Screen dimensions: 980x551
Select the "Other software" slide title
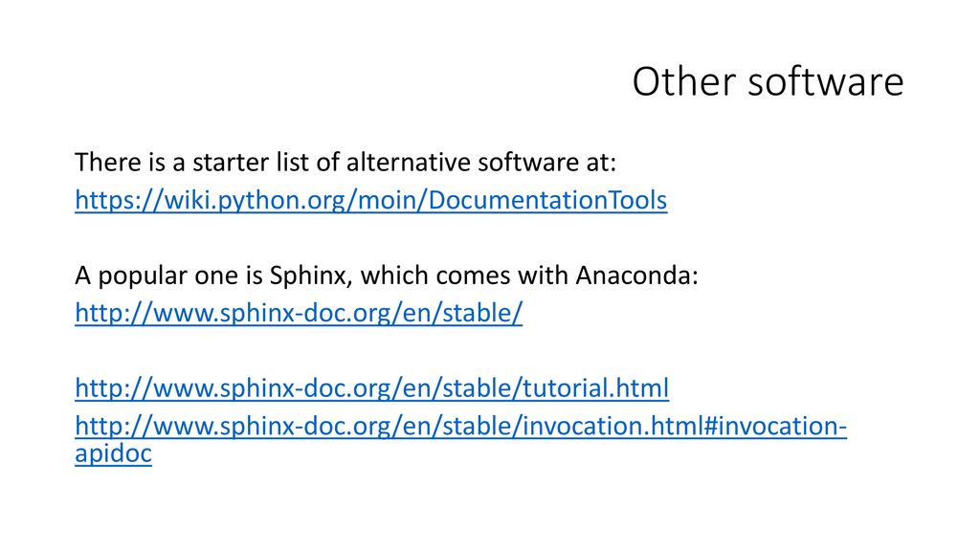tap(768, 82)
